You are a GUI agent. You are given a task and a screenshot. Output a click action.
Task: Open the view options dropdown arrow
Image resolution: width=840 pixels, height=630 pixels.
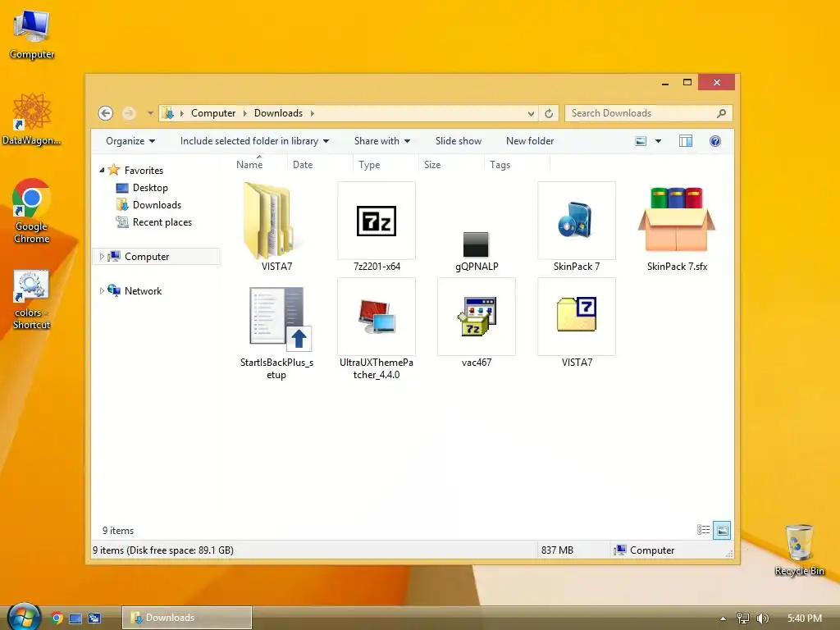pos(658,141)
